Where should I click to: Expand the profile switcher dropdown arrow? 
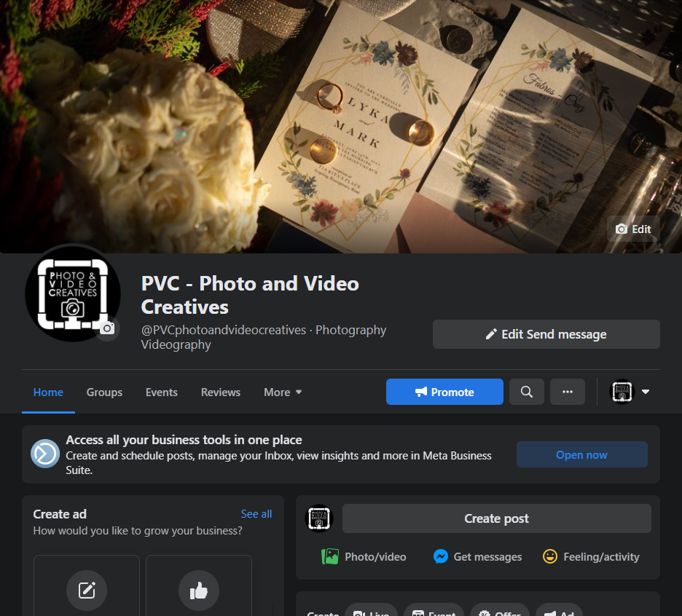(x=646, y=392)
